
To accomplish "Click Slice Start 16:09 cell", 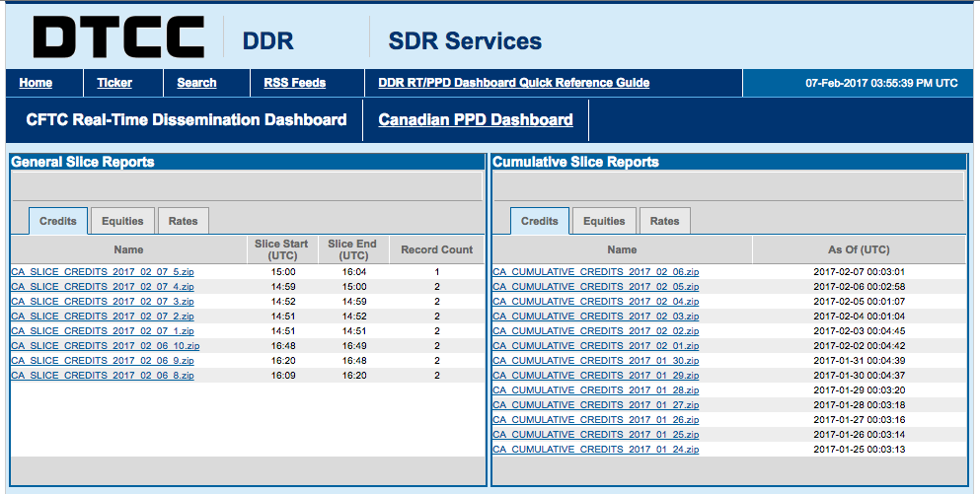I will point(284,376).
